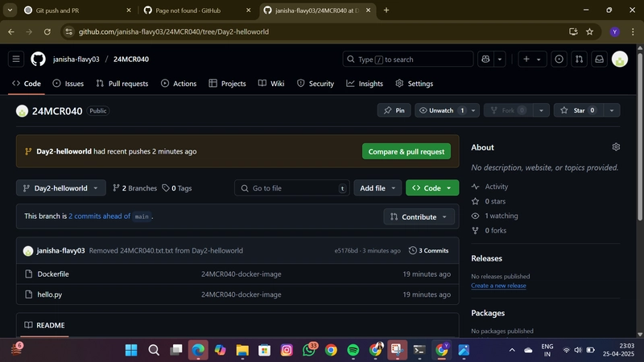Open the browser tab search chevron
The image size is (644, 362).
click(10, 10)
